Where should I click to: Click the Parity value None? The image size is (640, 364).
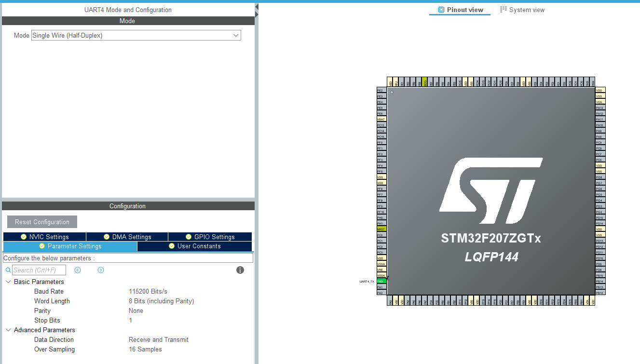[x=136, y=310]
